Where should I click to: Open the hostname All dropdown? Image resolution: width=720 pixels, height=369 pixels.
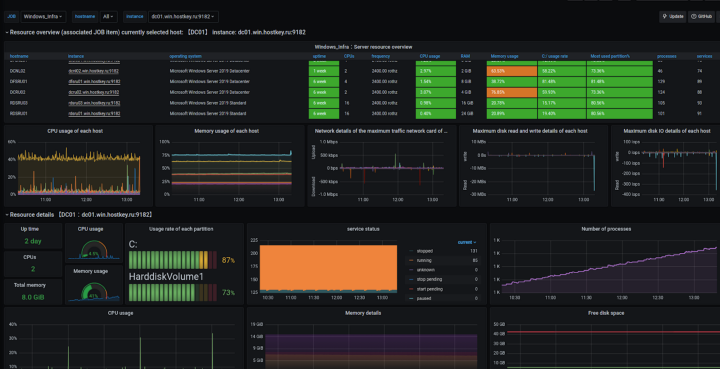pos(108,17)
